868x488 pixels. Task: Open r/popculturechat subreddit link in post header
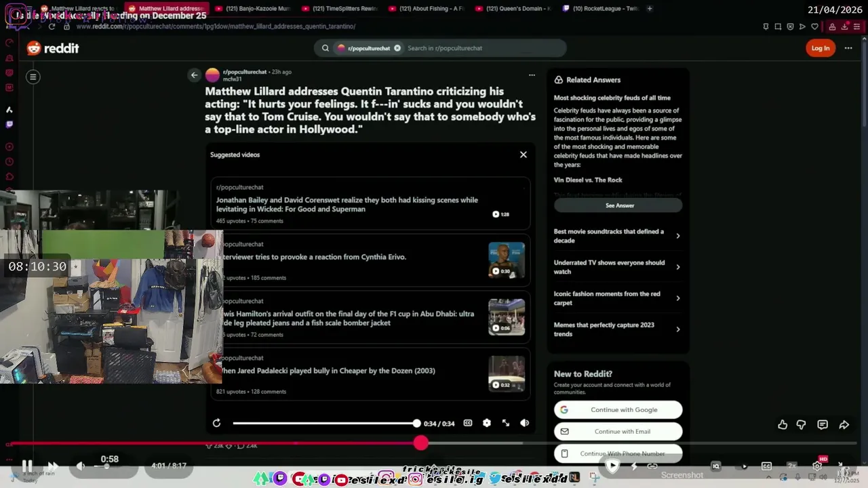pyautogui.click(x=245, y=72)
